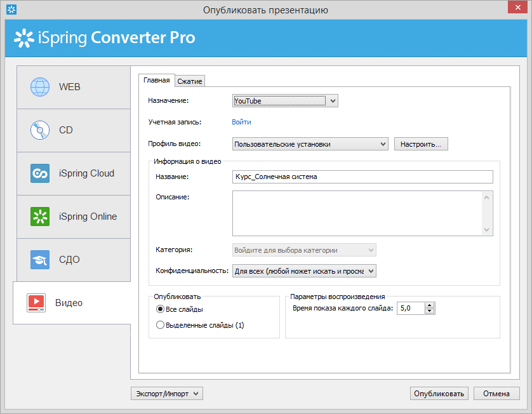Click the red Видео play icon
Screen dimensions: 532x414
click(x=36, y=303)
